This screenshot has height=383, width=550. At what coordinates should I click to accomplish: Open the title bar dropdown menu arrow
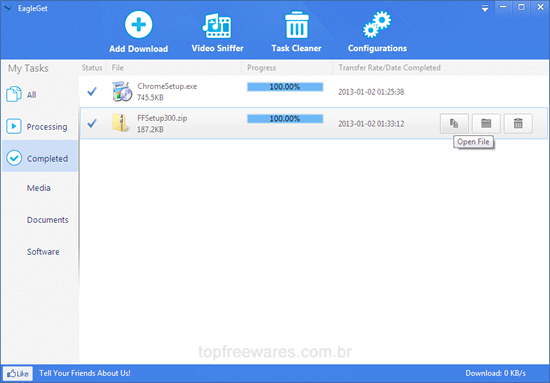tap(485, 8)
